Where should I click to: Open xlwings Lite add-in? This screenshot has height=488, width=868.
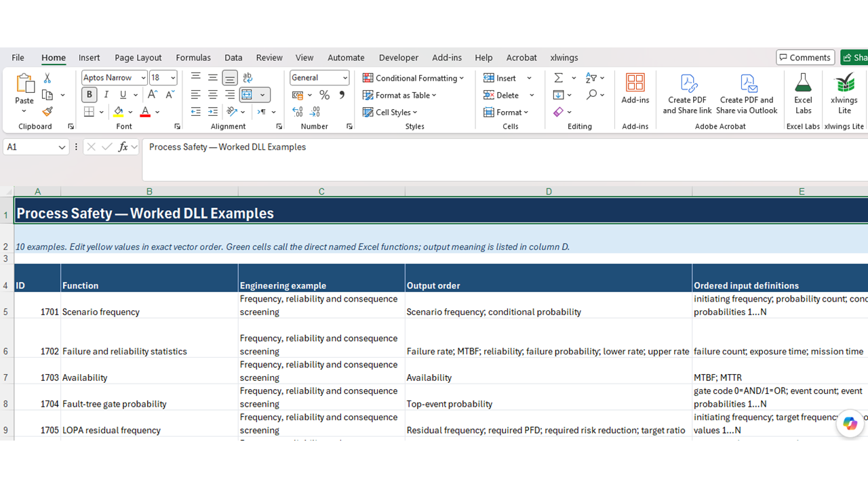tap(844, 94)
